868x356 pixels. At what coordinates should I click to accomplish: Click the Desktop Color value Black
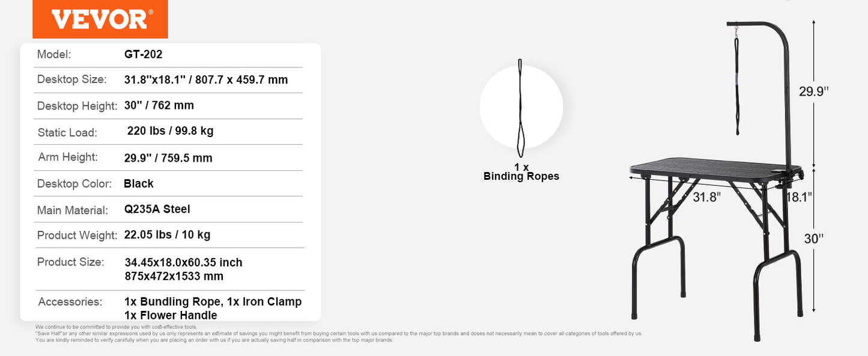tap(139, 183)
